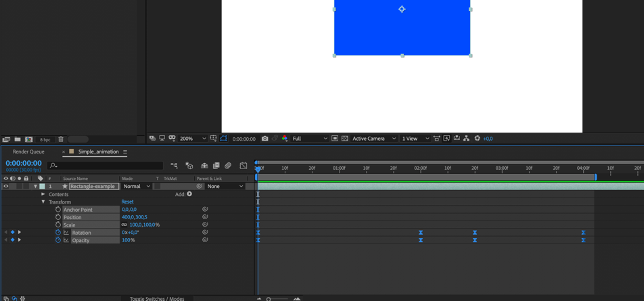Toggle the Position property stopwatch
Image resolution: width=644 pixels, height=301 pixels.
tap(58, 217)
